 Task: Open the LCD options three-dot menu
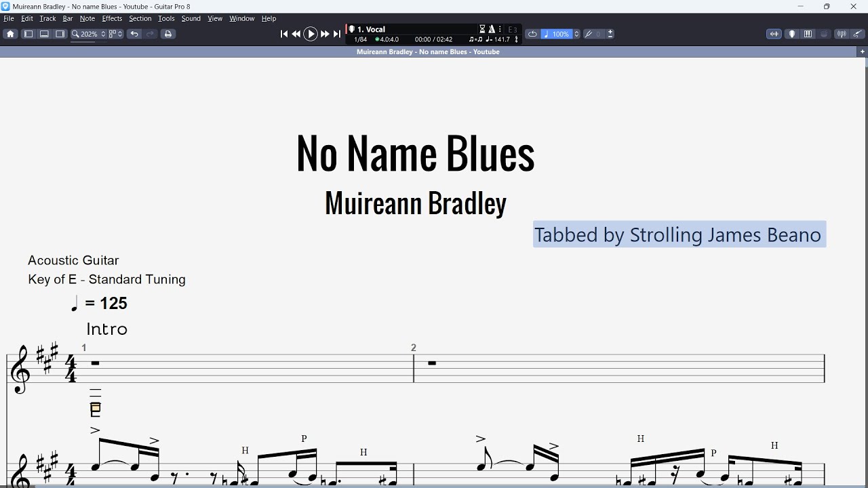(500, 29)
